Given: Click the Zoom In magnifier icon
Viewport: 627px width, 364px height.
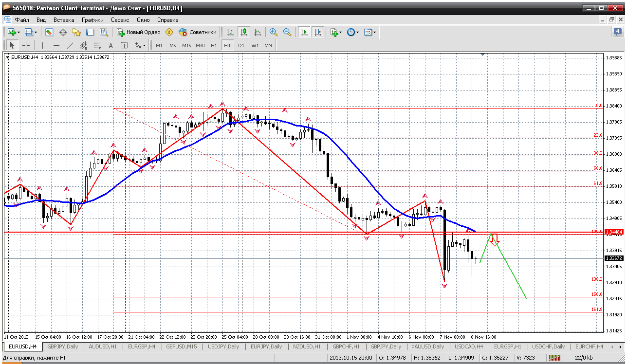Looking at the screenshot, I should coord(274,32).
